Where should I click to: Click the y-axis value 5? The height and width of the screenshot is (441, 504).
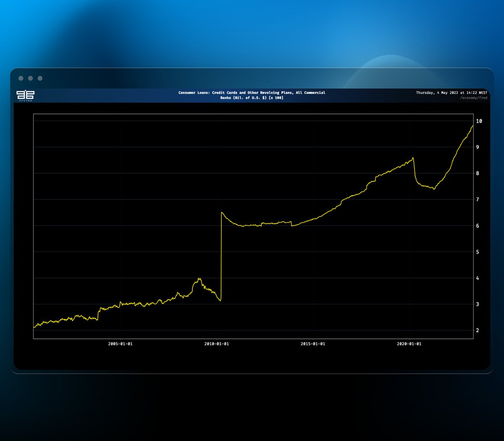pos(478,252)
